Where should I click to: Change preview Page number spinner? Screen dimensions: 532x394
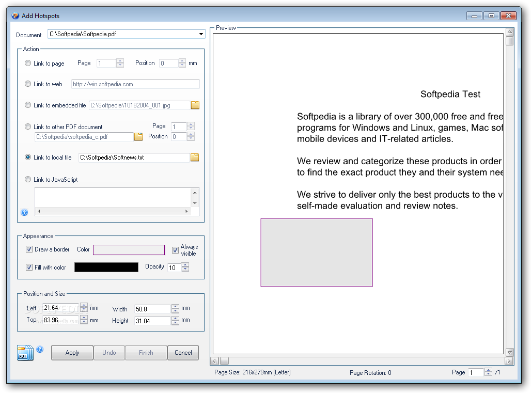[488, 372]
